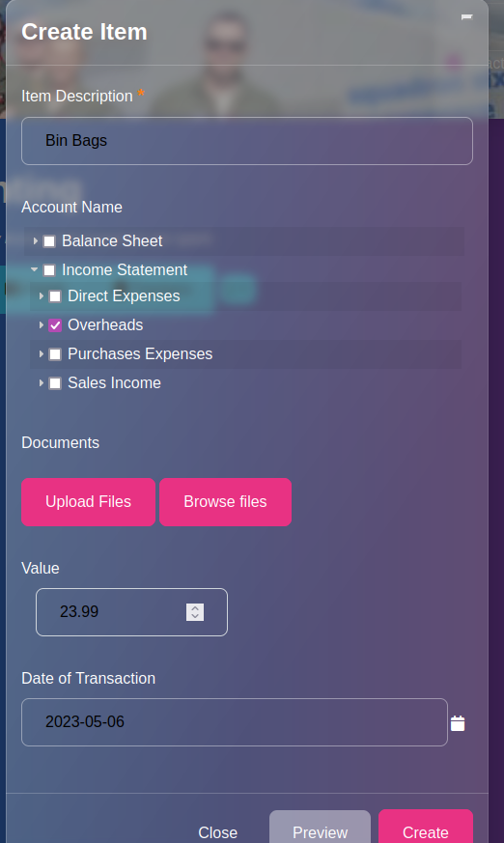Click the Browse files button
Image resolution: width=504 pixels, height=843 pixels.
coord(225,501)
